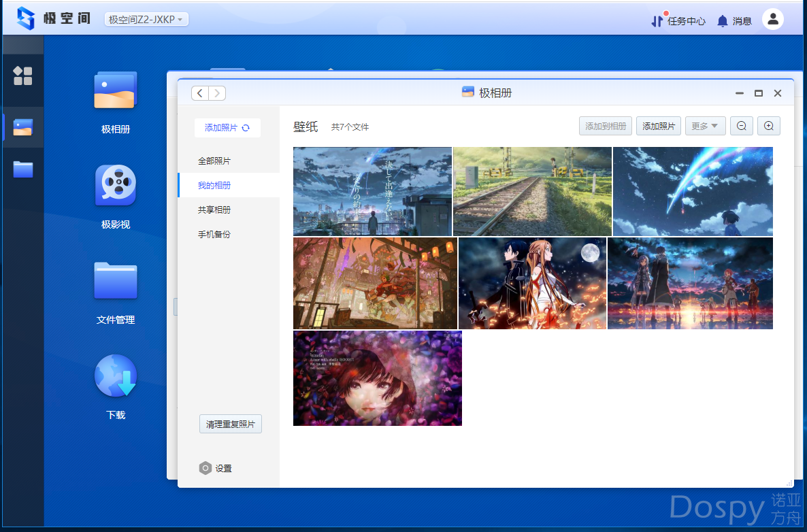Open the sunset group wallpaper thumbnail
The width and height of the screenshot is (807, 532).
(690, 283)
